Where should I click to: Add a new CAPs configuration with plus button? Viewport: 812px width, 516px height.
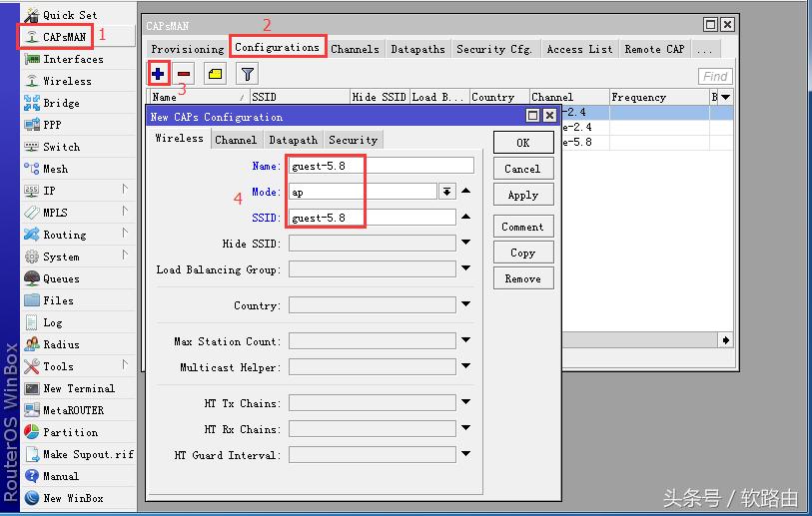coord(158,74)
